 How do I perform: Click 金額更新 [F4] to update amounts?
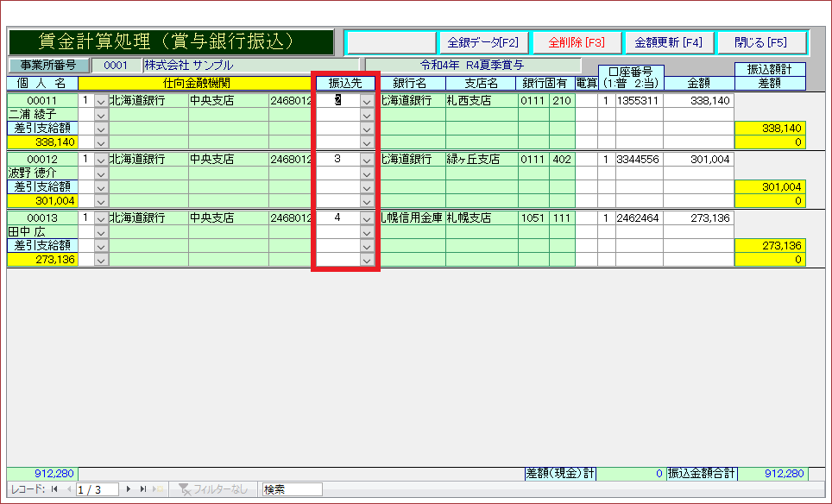click(668, 42)
